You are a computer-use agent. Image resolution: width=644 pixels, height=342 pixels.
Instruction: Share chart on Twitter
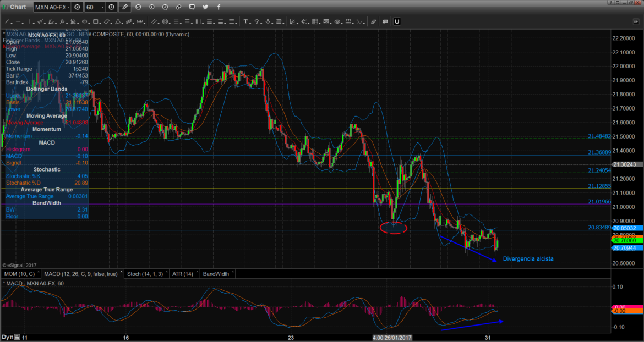point(205,7)
